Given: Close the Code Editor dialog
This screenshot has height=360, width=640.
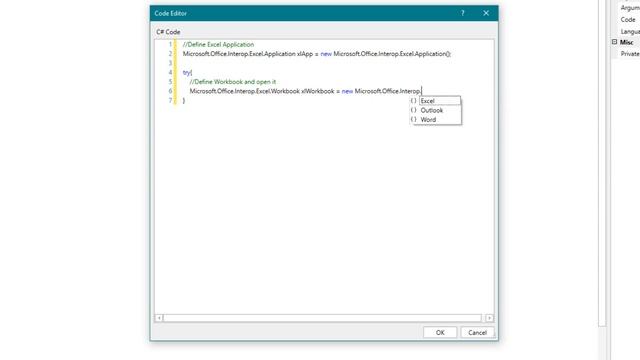Looking at the screenshot, I should point(486,13).
